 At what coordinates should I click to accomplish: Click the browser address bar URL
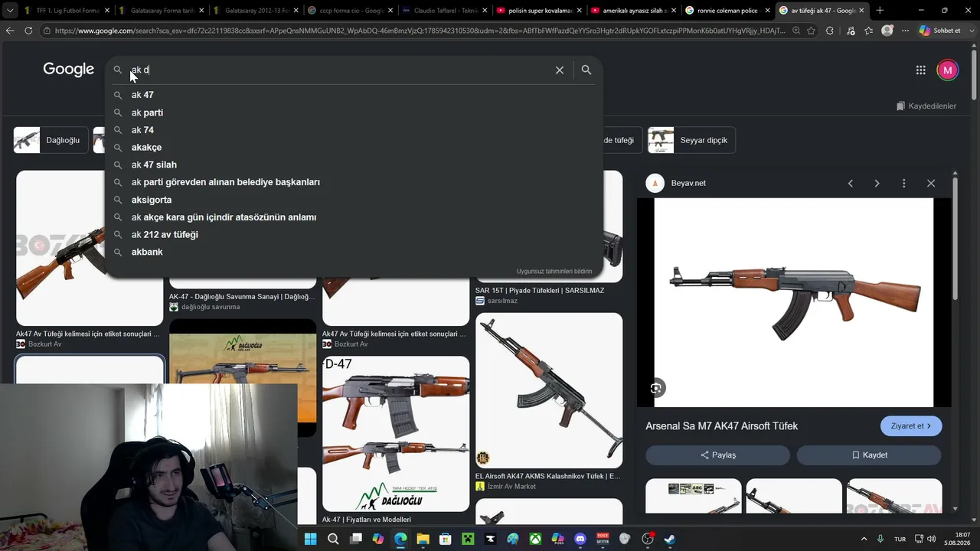(420, 31)
